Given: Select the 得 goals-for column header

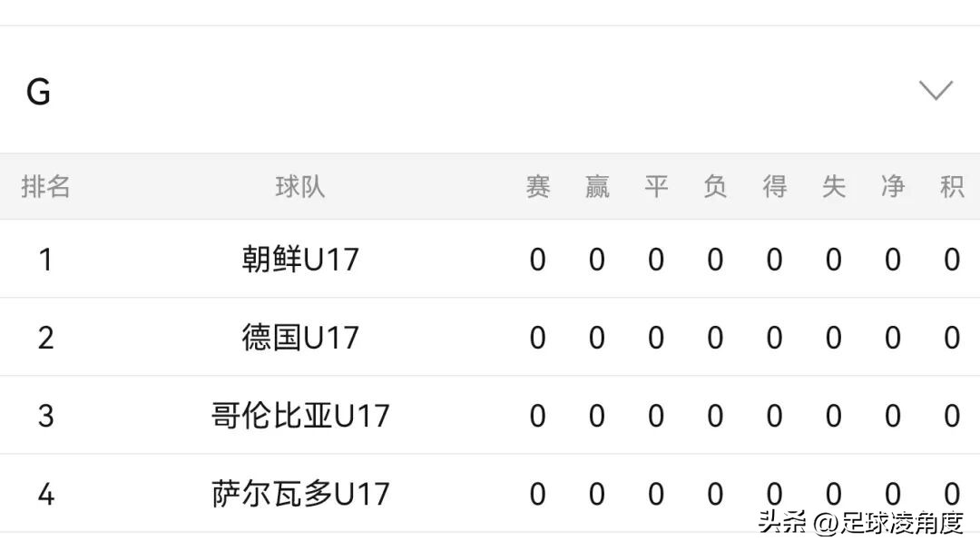Looking at the screenshot, I should pos(774,186).
